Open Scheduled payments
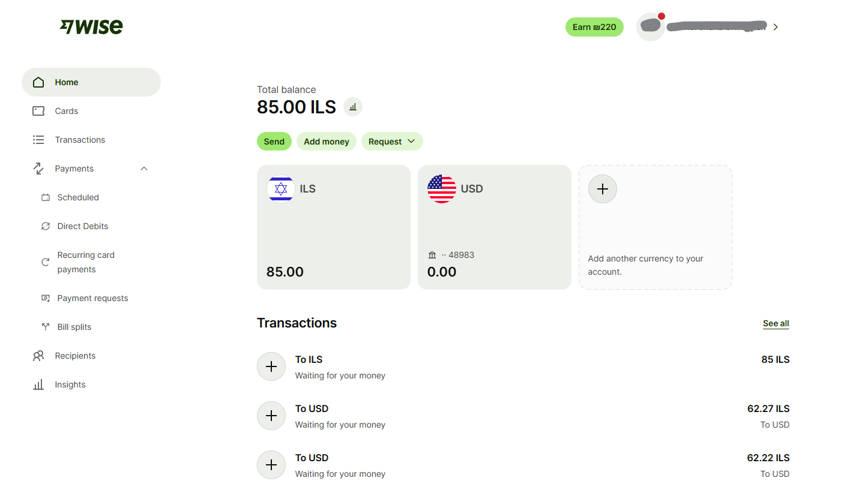This screenshot has width=868, height=496. click(x=78, y=197)
